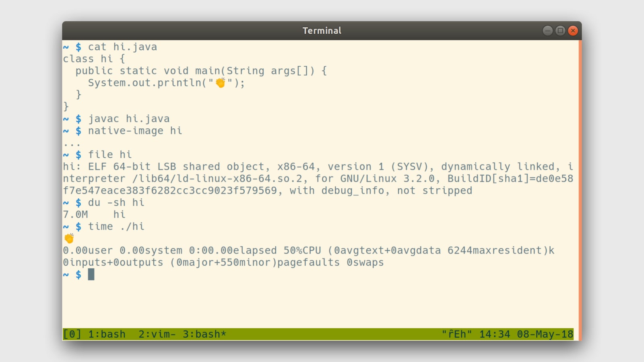This screenshot has width=644, height=362.
Task: Select tmux window 3:bash*
Action: coord(204,334)
